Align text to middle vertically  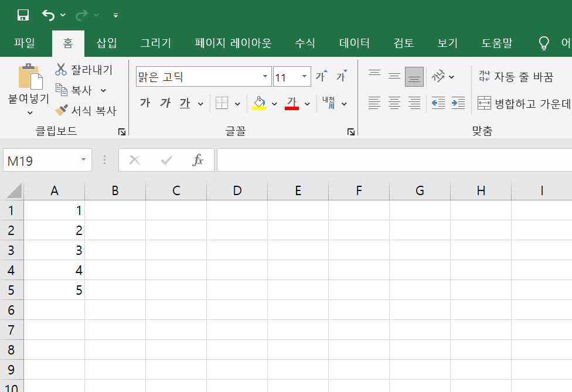point(394,76)
